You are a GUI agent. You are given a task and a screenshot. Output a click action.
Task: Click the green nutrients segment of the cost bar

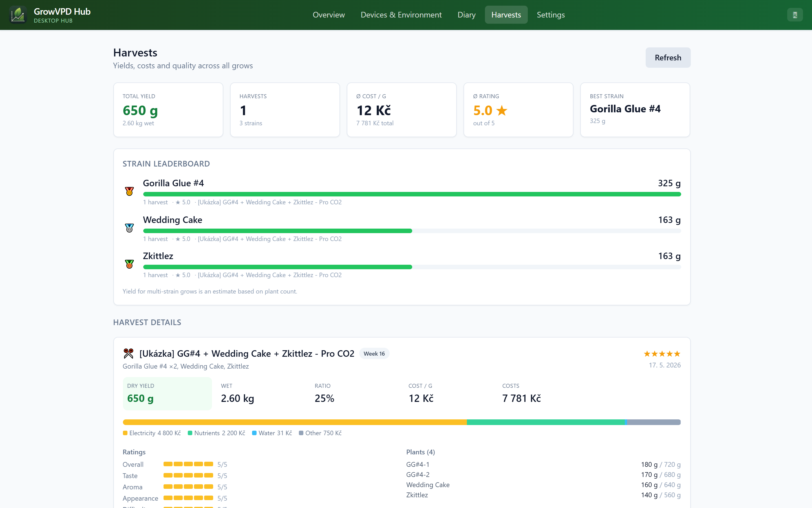[546, 422]
